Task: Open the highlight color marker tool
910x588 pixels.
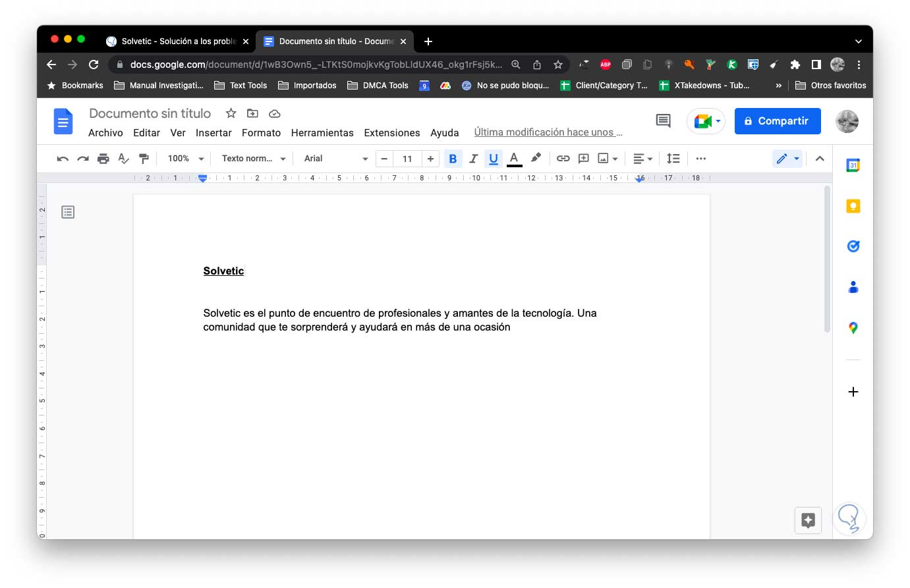Action: pyautogui.click(x=536, y=158)
